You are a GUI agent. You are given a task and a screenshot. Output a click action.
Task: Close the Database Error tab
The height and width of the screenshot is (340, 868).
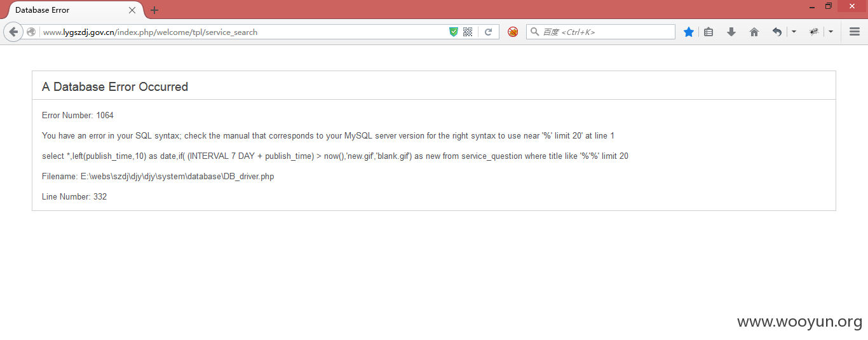click(x=132, y=10)
